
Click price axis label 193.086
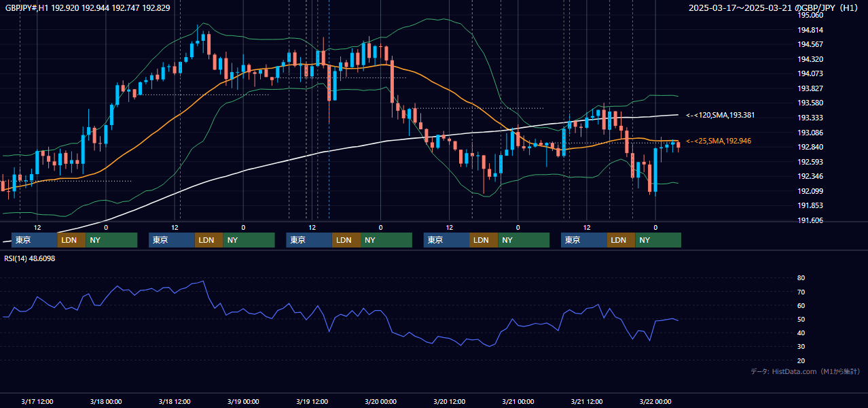coord(810,133)
